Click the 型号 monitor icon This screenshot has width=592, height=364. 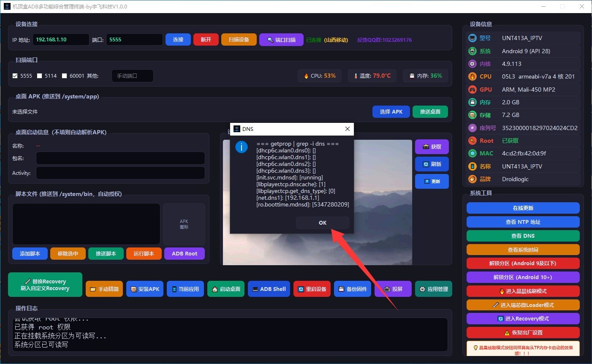(473, 38)
